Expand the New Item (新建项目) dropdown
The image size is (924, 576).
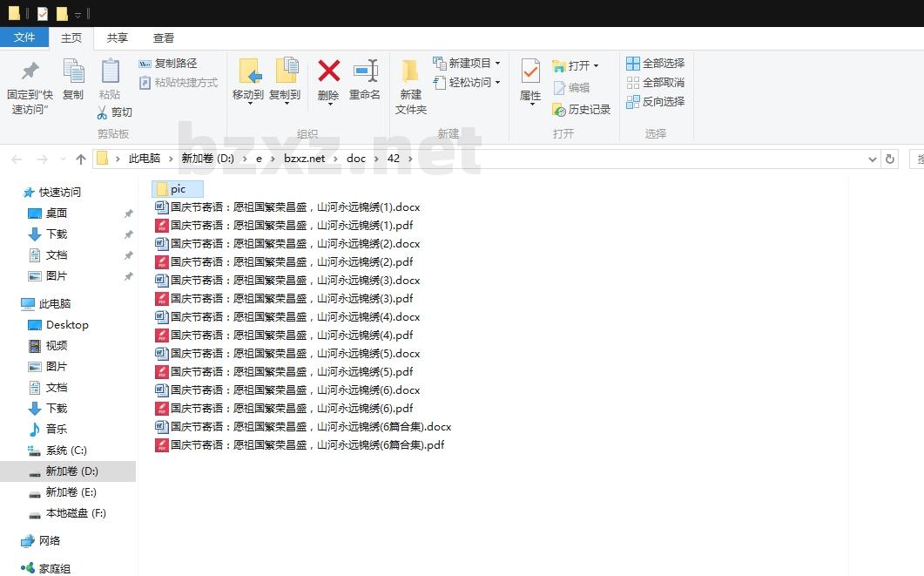(x=497, y=64)
